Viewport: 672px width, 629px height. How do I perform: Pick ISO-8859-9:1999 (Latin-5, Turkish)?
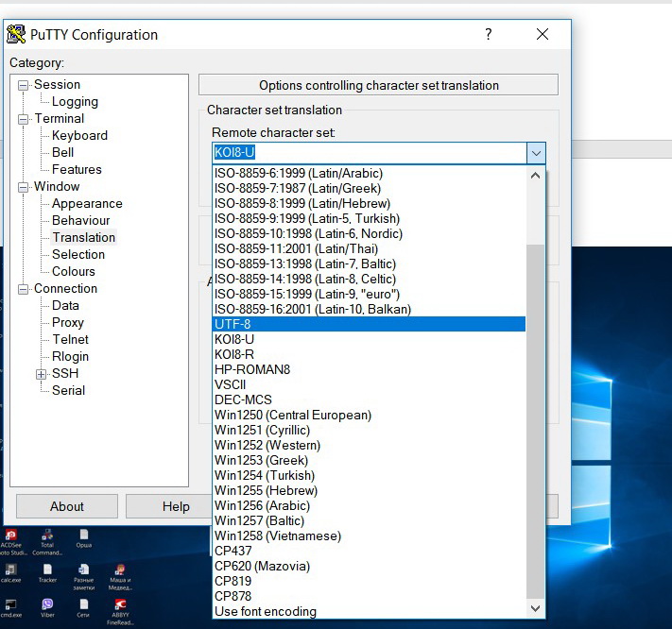(369, 218)
